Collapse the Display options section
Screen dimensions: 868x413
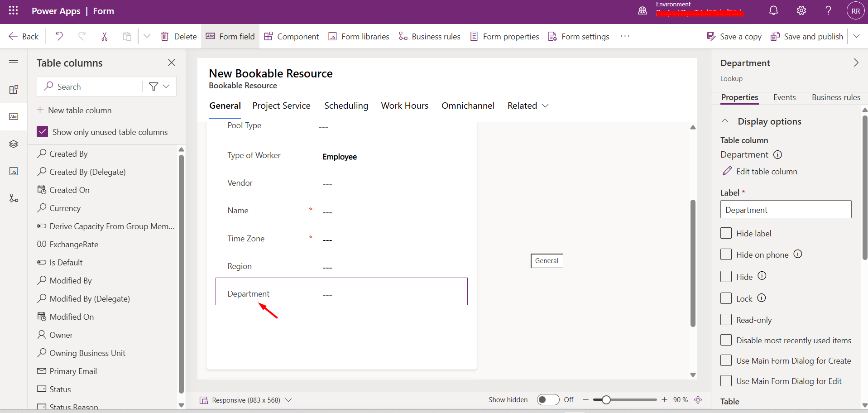(x=725, y=121)
